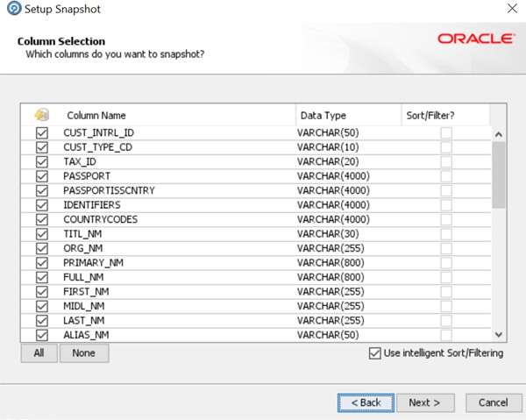Viewport: 526px width, 420px height.
Task: Enable Sort/Filter for PASSPORTISSCNTRY
Action: pos(446,190)
